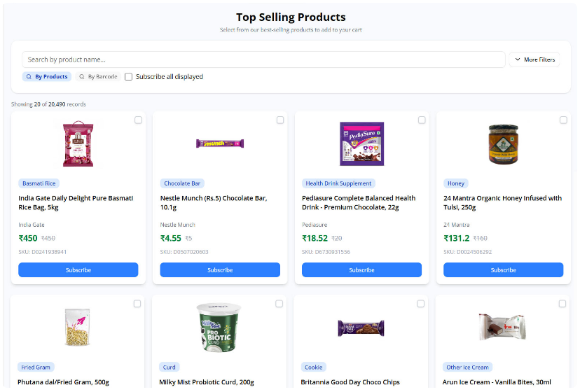
Task: Subscribe to 24 Mantra Organic Honey
Action: (x=503, y=270)
